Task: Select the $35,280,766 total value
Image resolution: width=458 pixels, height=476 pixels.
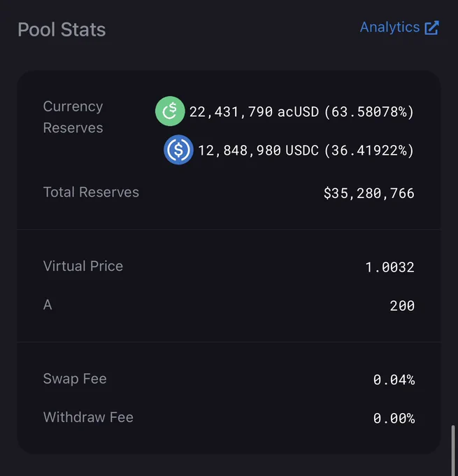Action: tap(368, 193)
